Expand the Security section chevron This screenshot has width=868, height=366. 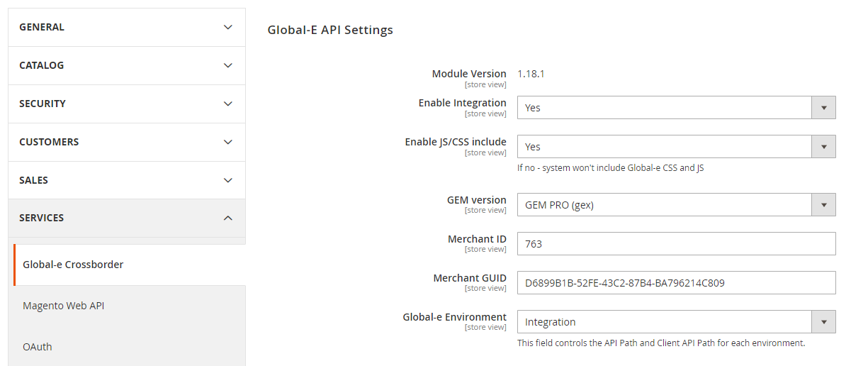point(227,104)
